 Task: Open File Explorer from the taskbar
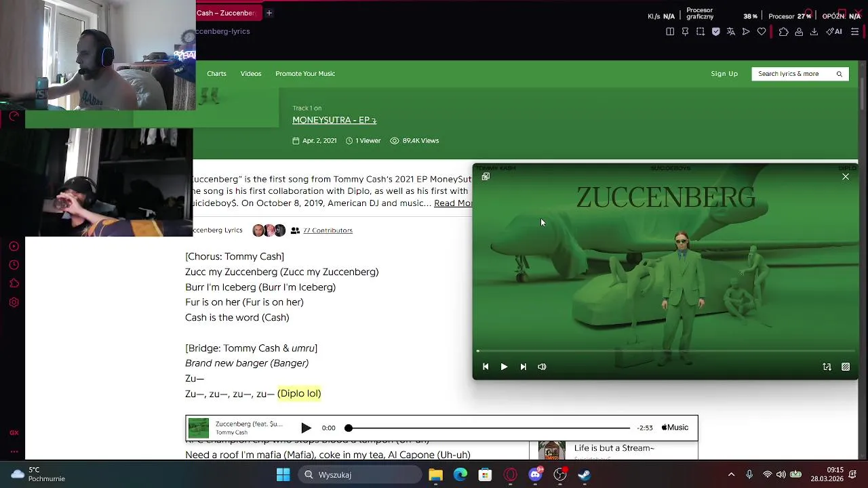435,474
